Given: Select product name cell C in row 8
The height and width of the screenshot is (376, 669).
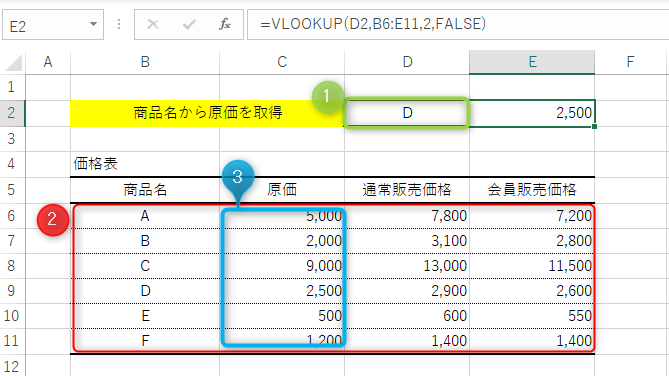Looking at the screenshot, I should point(145,266).
